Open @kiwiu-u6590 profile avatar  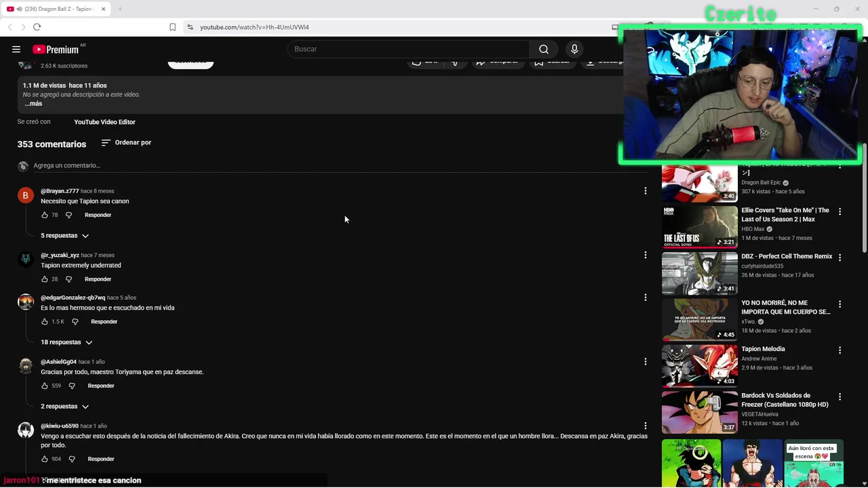tap(26, 430)
